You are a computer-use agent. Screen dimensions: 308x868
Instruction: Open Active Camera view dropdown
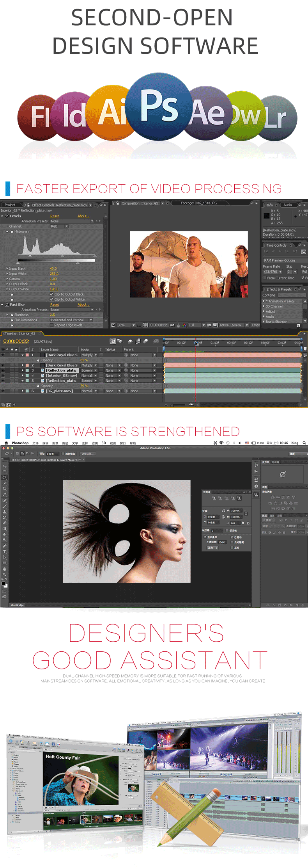tap(234, 325)
